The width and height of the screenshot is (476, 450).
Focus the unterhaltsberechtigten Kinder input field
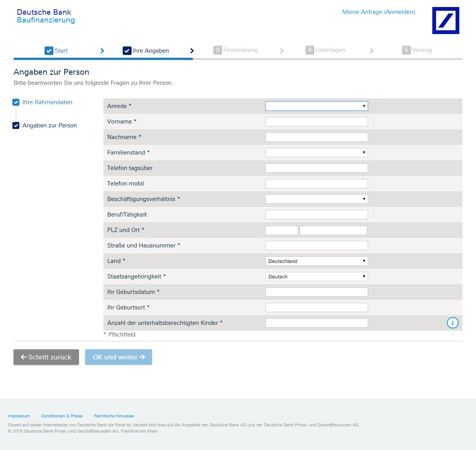[x=317, y=323]
